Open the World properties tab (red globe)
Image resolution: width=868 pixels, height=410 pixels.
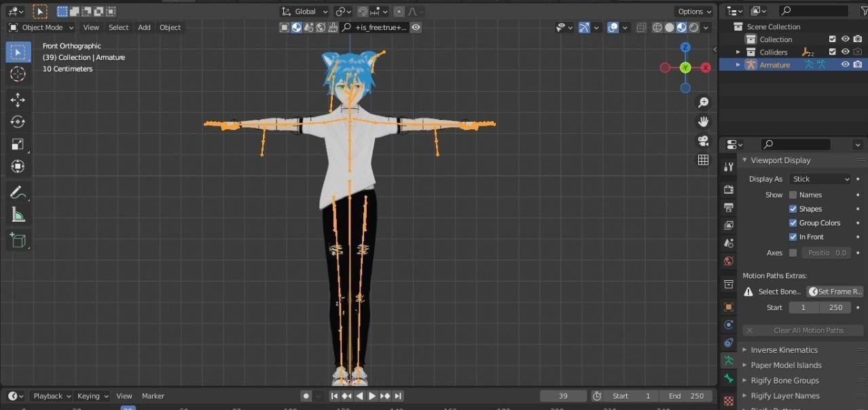(x=729, y=260)
